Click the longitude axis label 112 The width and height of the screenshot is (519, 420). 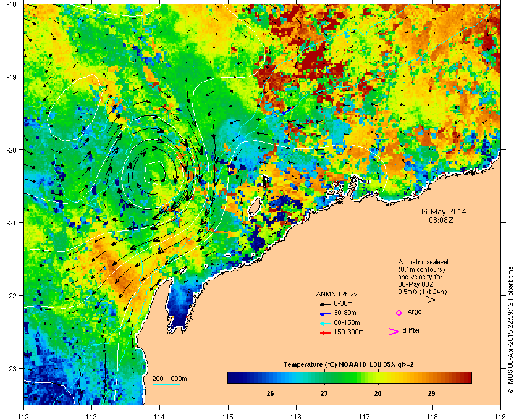(x=24, y=416)
